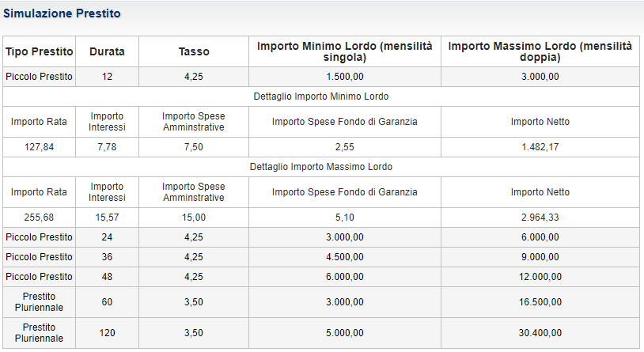The width and height of the screenshot is (644, 352).
Task: Click the Dettaglio Importo Minimo Lordo label
Action: click(320, 97)
